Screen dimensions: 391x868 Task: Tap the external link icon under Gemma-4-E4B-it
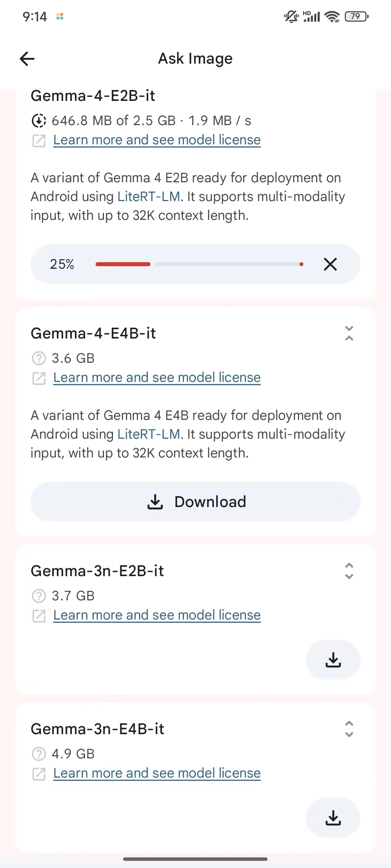coord(39,378)
